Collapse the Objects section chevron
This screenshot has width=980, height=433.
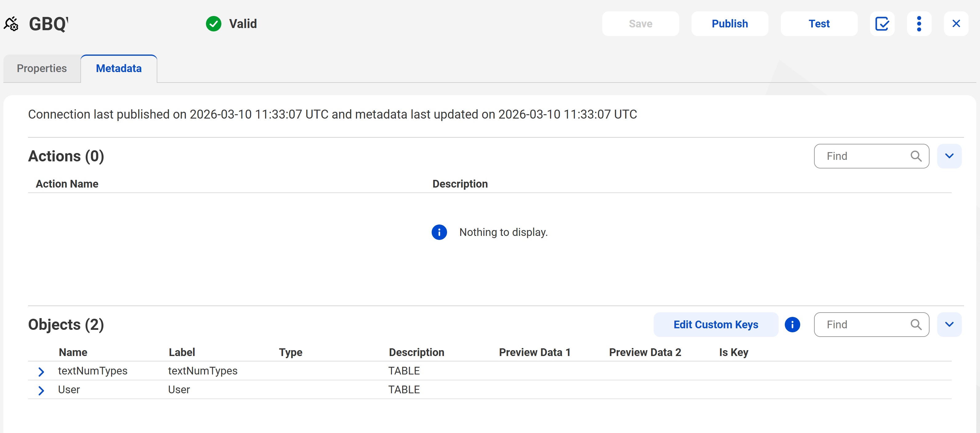coord(949,325)
